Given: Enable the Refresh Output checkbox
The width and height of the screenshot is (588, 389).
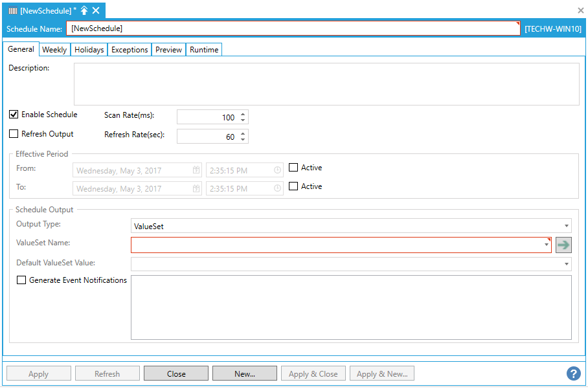Looking at the screenshot, I should pyautogui.click(x=14, y=134).
